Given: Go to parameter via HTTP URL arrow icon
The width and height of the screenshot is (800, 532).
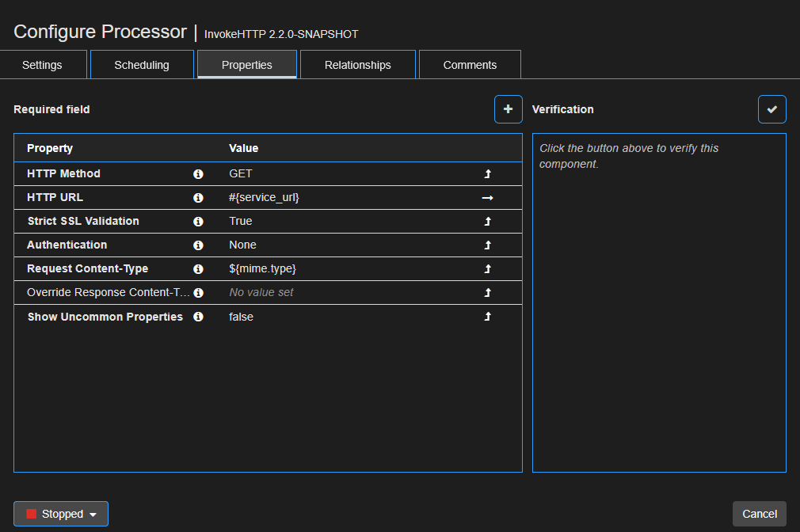Looking at the screenshot, I should 488,197.
